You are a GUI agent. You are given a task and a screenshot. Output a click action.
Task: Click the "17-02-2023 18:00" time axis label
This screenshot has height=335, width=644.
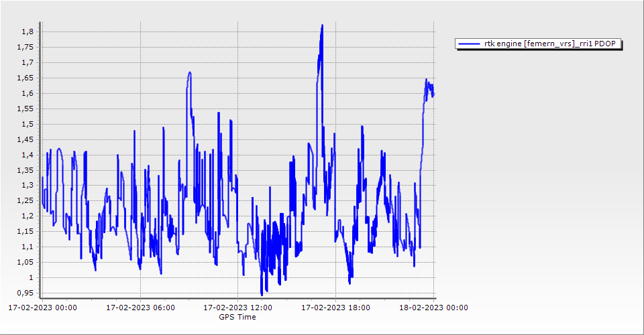[x=335, y=308]
